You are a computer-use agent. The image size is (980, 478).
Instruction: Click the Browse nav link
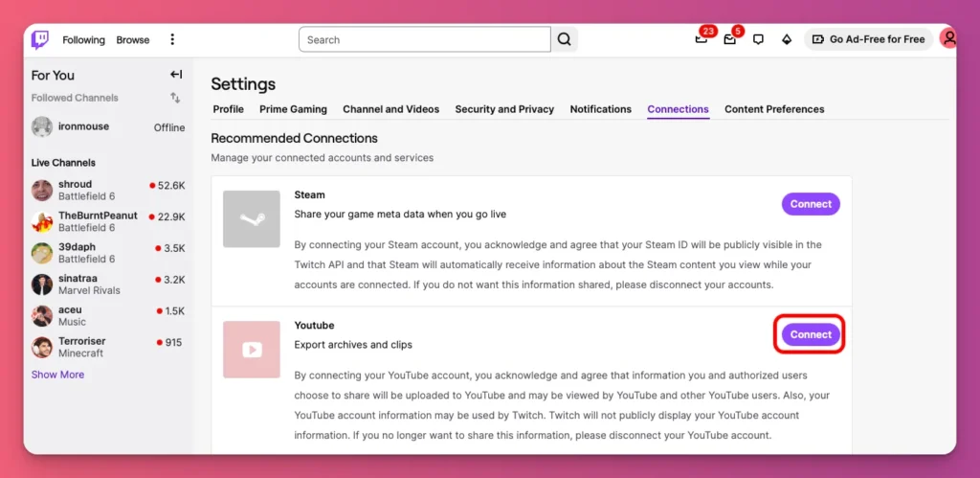tap(132, 39)
